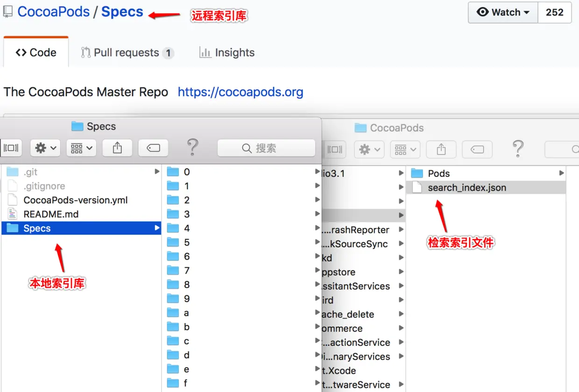579x392 pixels.
Task: Switch to the Code tab
Action: (x=35, y=52)
